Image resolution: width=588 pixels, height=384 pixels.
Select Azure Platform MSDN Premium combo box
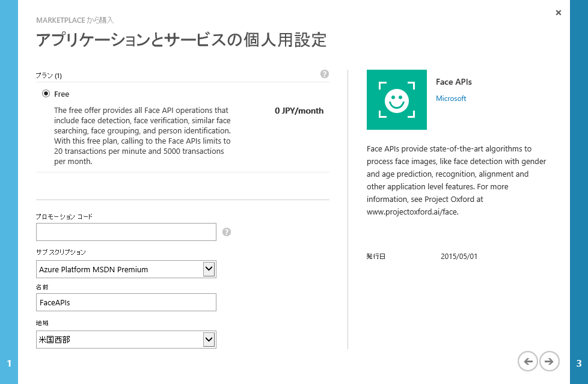click(x=120, y=269)
